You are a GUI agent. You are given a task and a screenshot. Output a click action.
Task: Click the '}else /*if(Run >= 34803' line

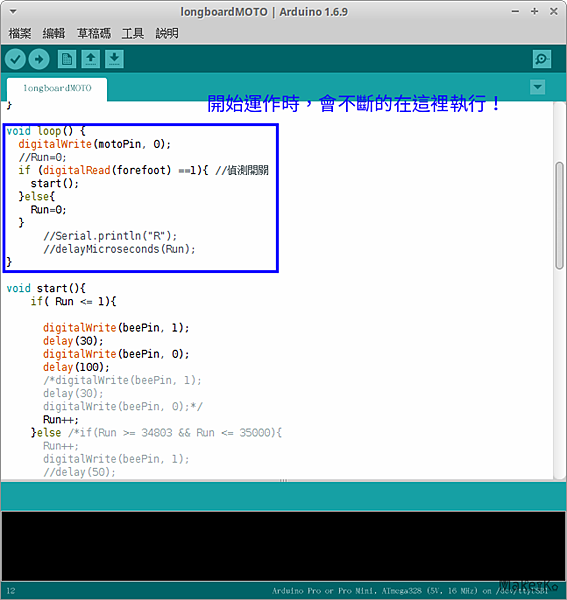click(156, 433)
